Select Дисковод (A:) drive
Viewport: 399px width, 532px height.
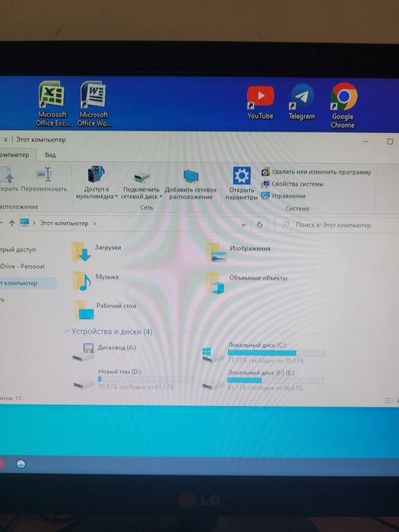[104, 352]
